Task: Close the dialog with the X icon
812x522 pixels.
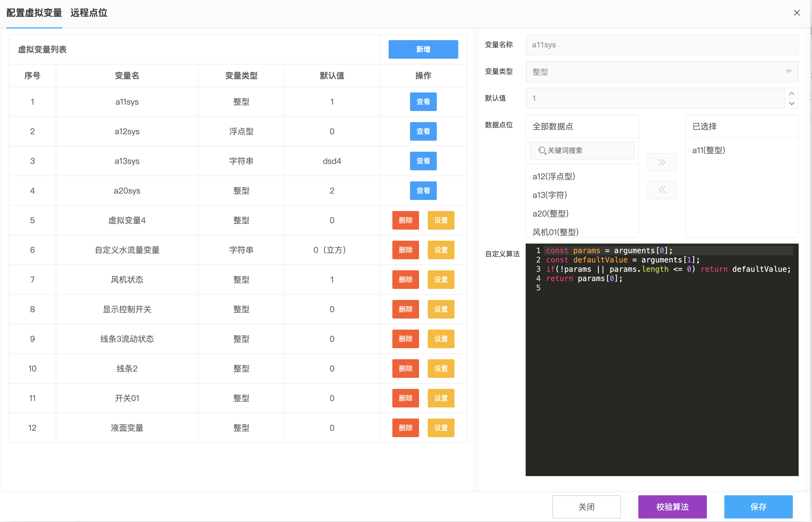Action: (796, 13)
